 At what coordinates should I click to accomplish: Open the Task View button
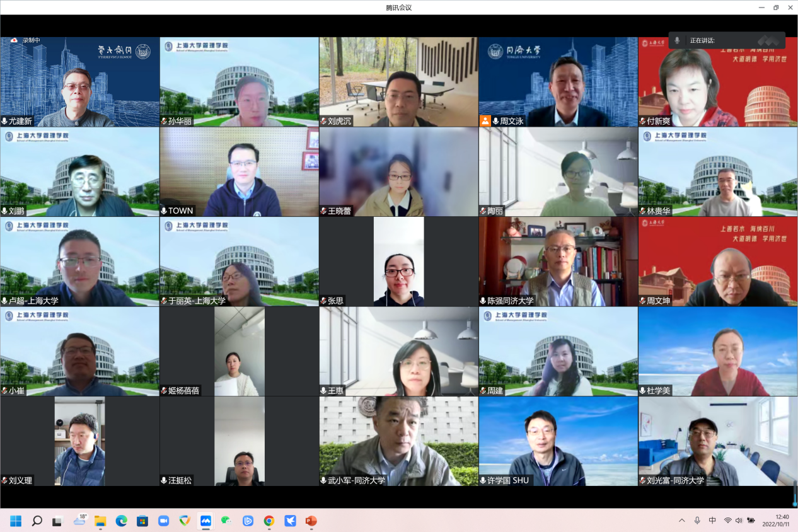[x=57, y=521]
